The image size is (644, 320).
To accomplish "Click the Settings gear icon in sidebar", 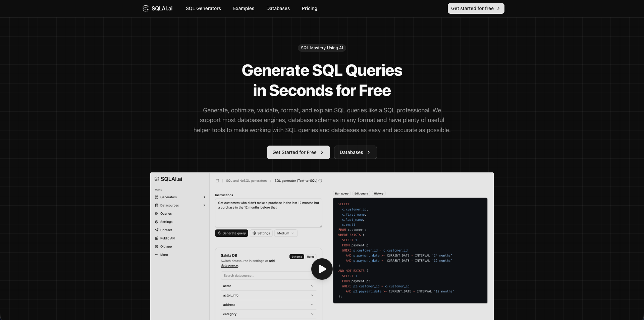I will [x=157, y=222].
